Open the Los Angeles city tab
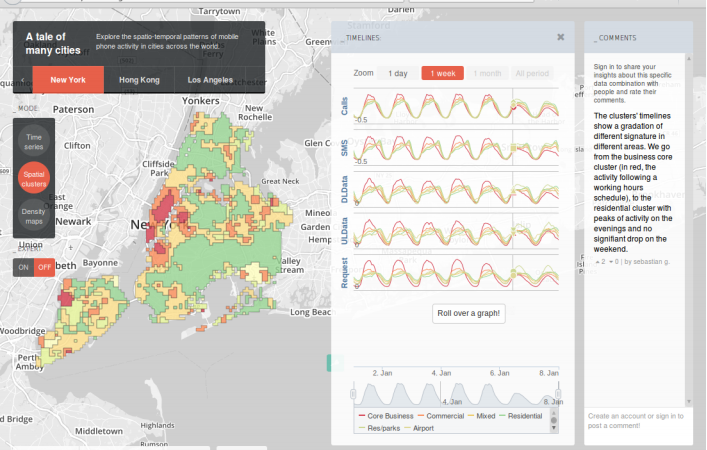 (210, 79)
